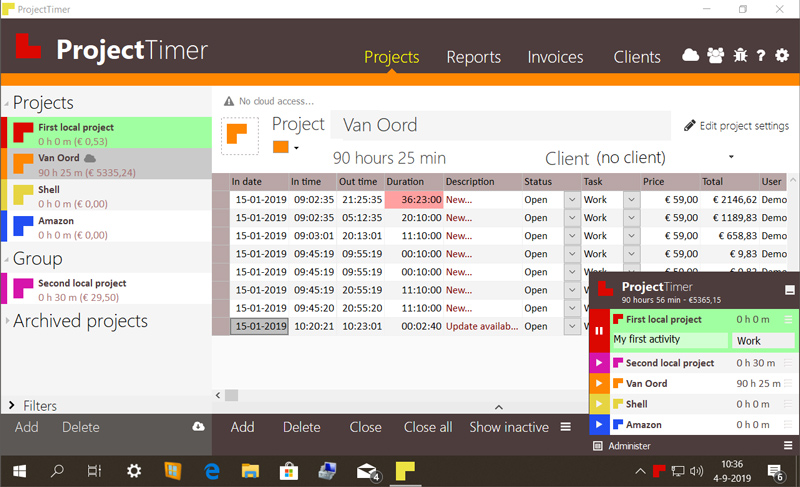Screen dimensions: 800x487
Task: Open Task dropdown for 36:23:00 entry
Action: (x=632, y=199)
